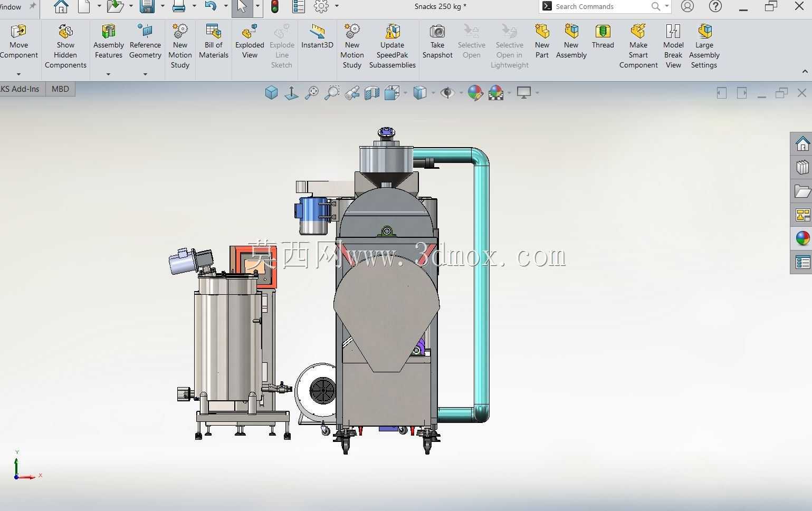Click Zoom to Area icon
This screenshot has width=812, height=511.
coord(332,93)
